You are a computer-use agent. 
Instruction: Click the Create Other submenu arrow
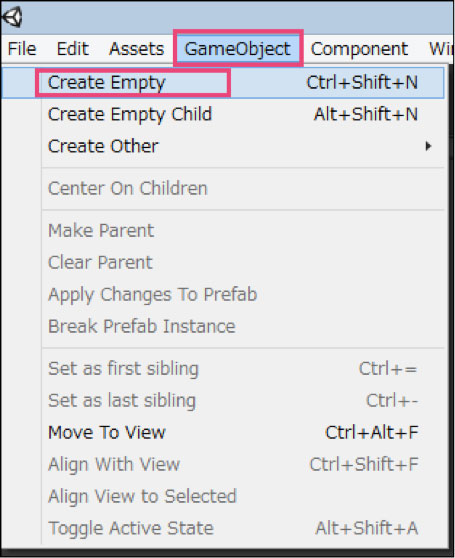pyautogui.click(x=428, y=146)
